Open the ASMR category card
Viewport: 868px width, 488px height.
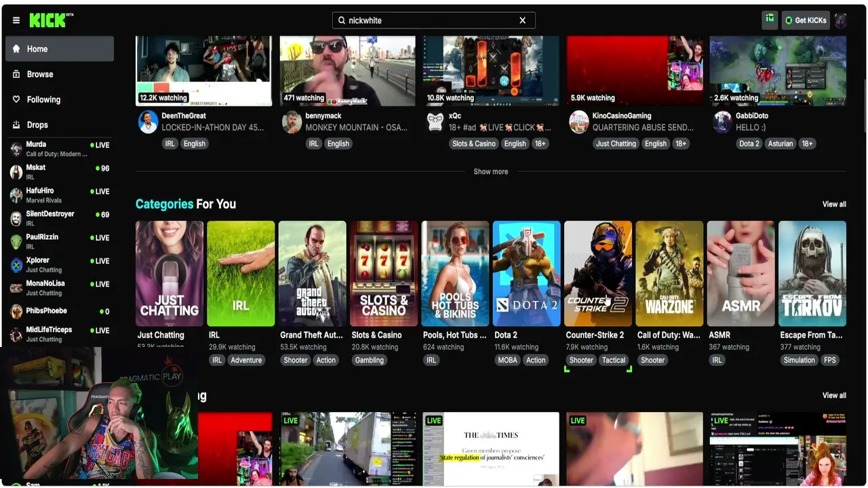(x=741, y=273)
